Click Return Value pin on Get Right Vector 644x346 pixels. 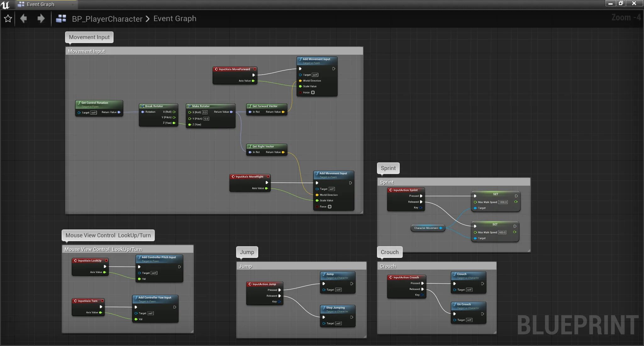point(283,152)
